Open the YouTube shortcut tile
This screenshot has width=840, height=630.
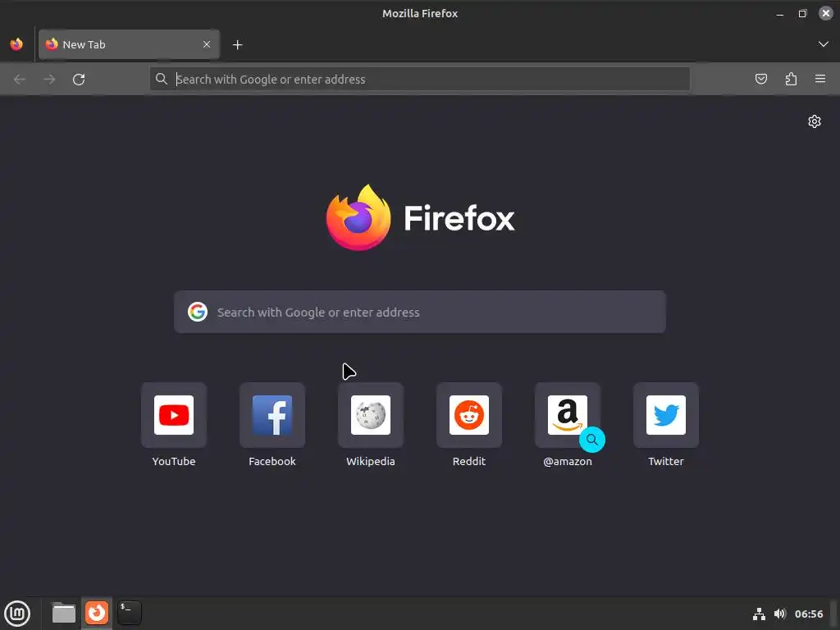174,414
